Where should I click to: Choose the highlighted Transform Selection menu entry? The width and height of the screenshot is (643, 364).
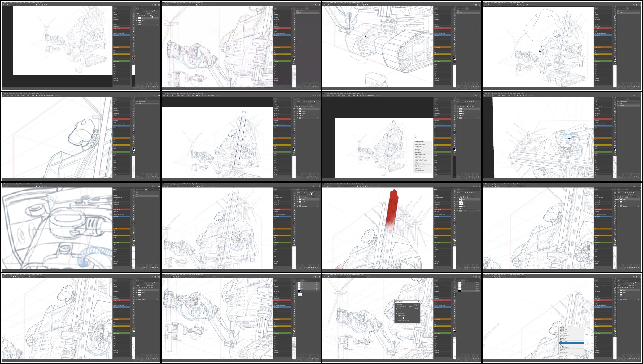click(572, 343)
